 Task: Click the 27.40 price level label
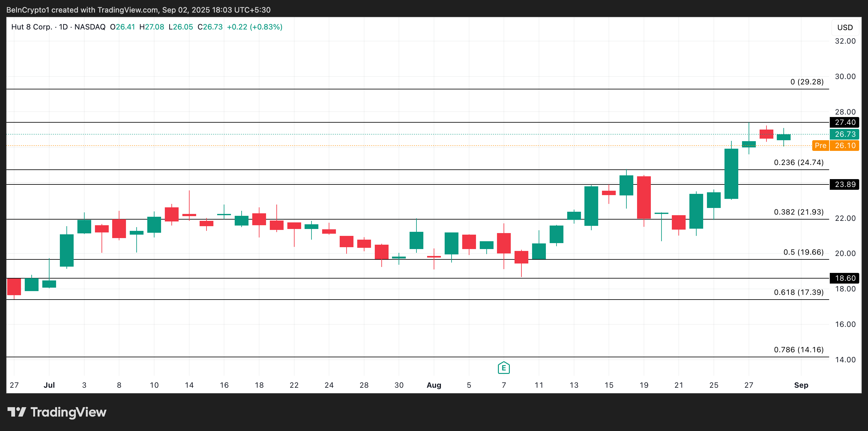[844, 122]
